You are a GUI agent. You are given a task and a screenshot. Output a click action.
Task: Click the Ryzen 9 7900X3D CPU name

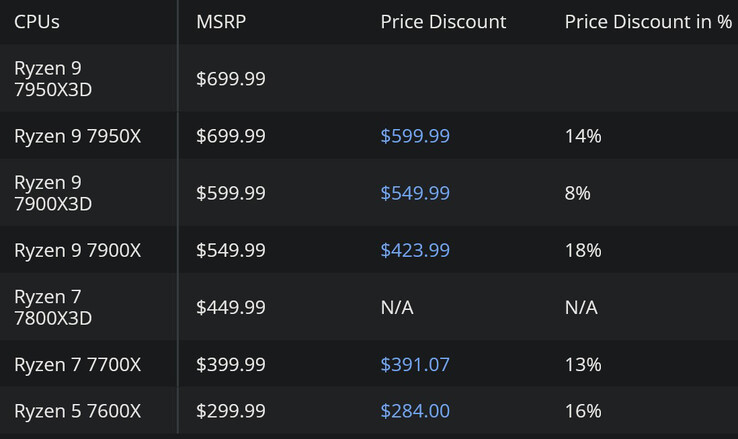click(x=53, y=193)
